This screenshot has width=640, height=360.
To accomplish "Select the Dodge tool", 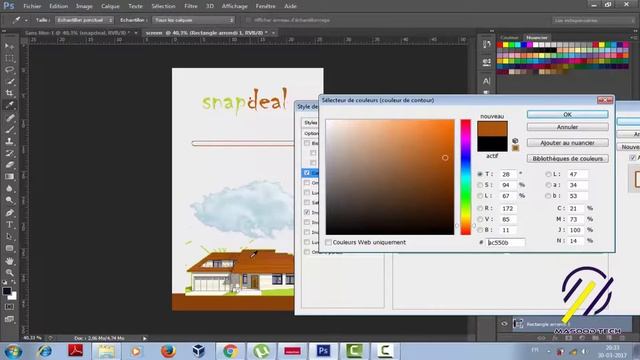I will 9,200.
